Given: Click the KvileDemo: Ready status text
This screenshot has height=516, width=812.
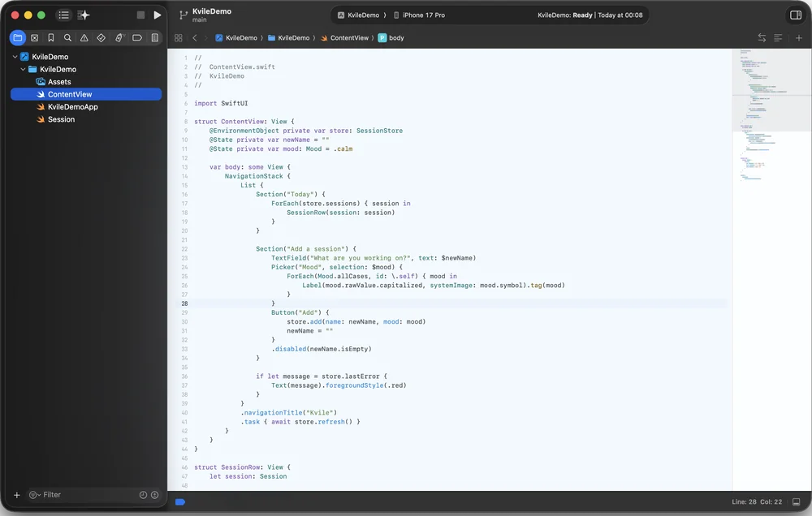Looking at the screenshot, I should point(564,15).
